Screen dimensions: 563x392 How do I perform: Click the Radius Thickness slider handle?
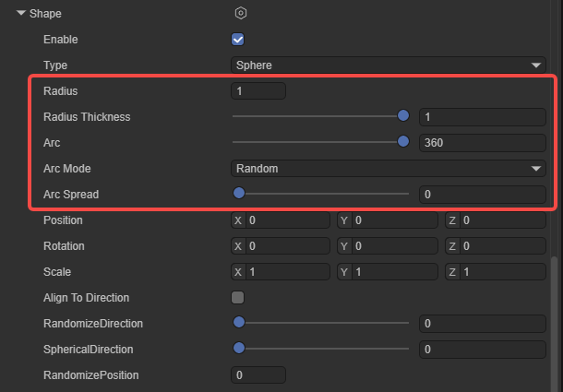click(x=402, y=116)
